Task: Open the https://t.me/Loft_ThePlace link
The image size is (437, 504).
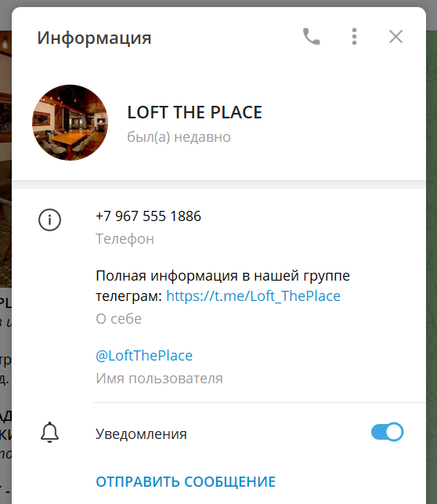Action: coord(253,296)
